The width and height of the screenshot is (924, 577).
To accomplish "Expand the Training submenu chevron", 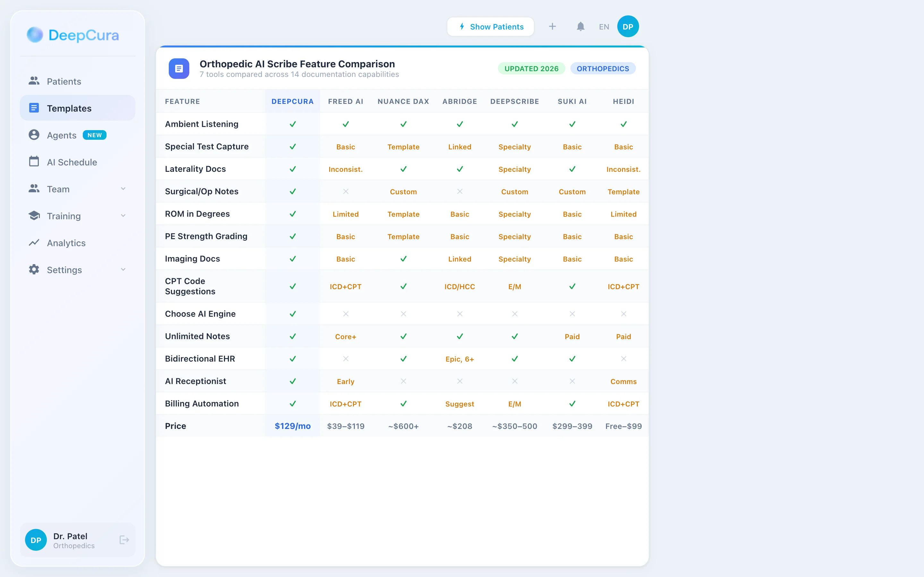I will [x=123, y=216].
